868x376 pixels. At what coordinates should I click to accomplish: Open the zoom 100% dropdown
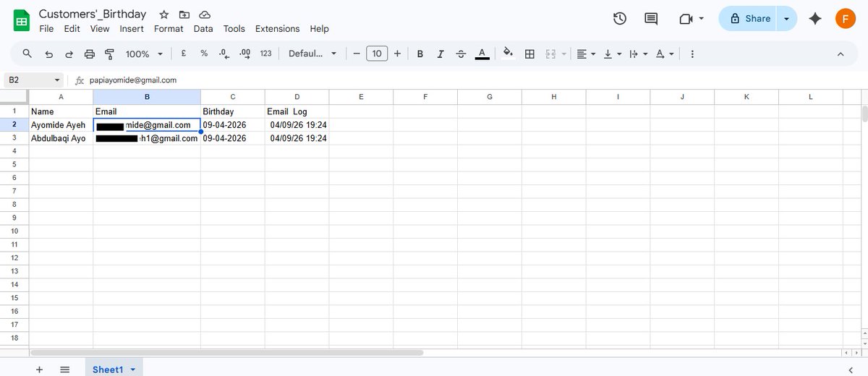(x=144, y=54)
